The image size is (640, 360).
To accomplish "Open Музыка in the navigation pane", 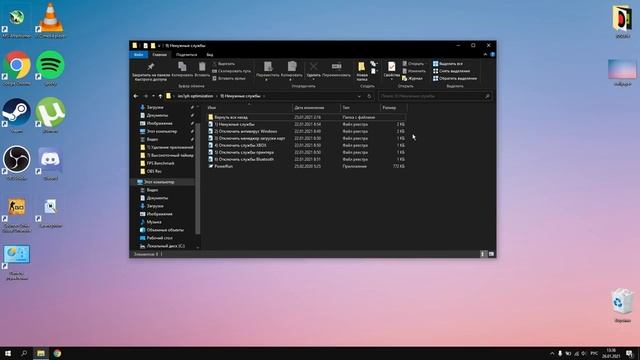I will click(x=154, y=222).
